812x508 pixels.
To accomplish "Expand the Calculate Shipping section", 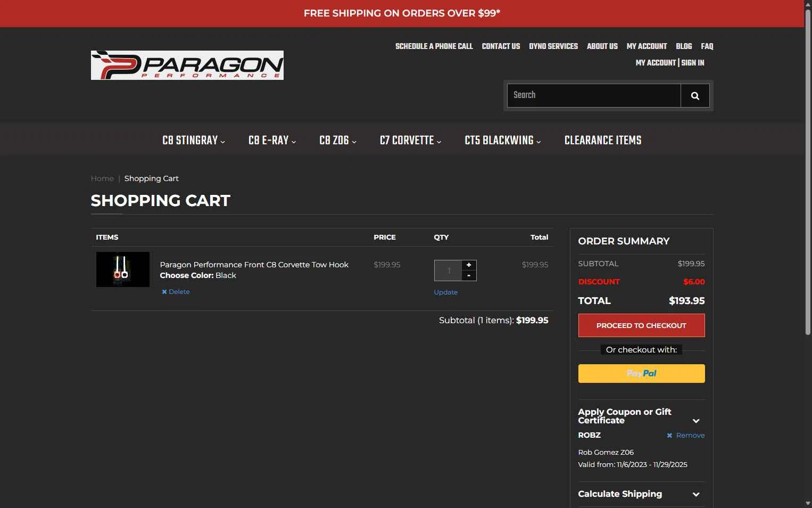I will (641, 494).
